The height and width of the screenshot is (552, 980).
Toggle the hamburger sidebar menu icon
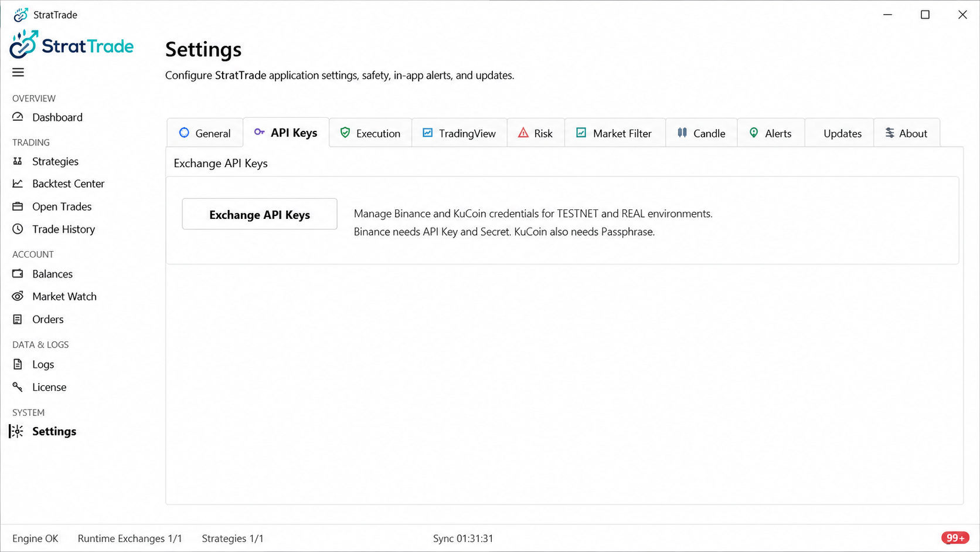(18, 72)
